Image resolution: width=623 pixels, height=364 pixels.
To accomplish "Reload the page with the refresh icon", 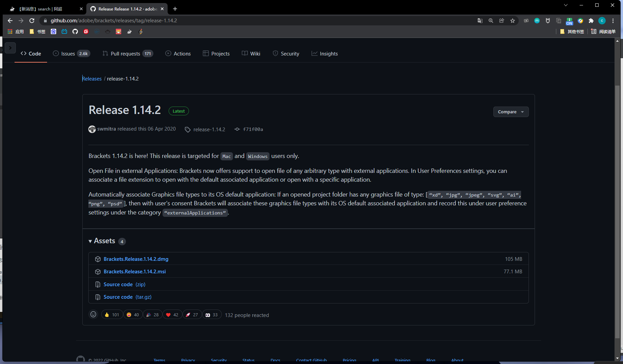I will (32, 21).
